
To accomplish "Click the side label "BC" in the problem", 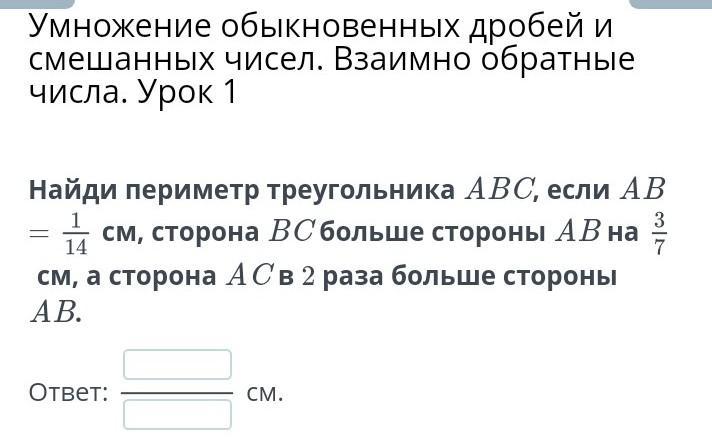I will pyautogui.click(x=291, y=233).
